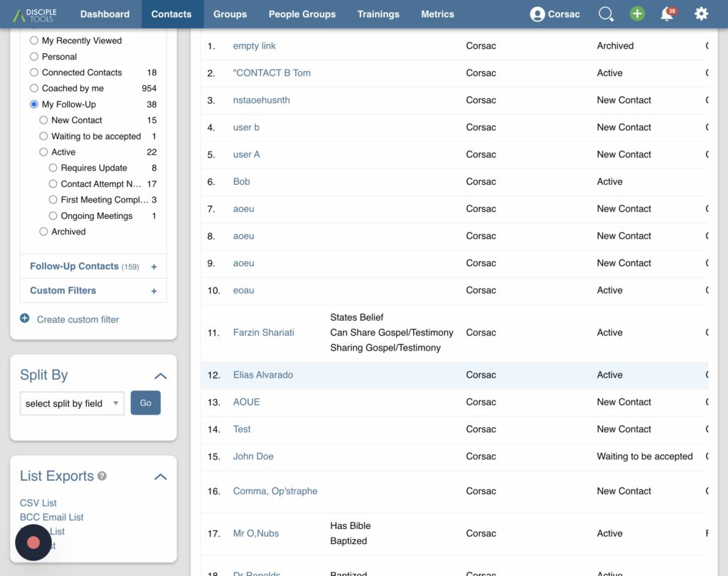Image resolution: width=728 pixels, height=576 pixels.
Task: Open the Metrics menu item
Action: coord(437,14)
